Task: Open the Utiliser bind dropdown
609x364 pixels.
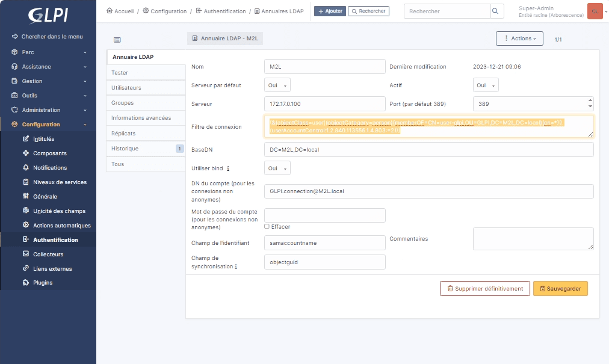Action: (277, 168)
